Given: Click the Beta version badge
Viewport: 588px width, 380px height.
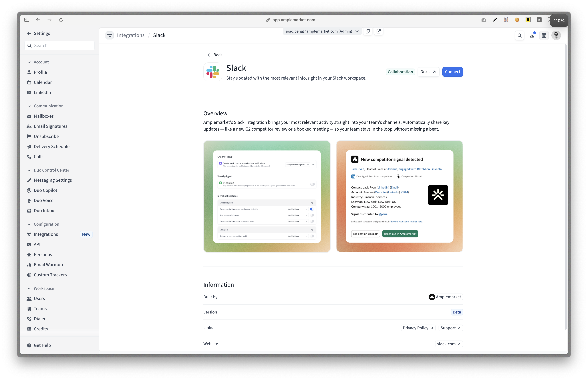Looking at the screenshot, I should 457,312.
